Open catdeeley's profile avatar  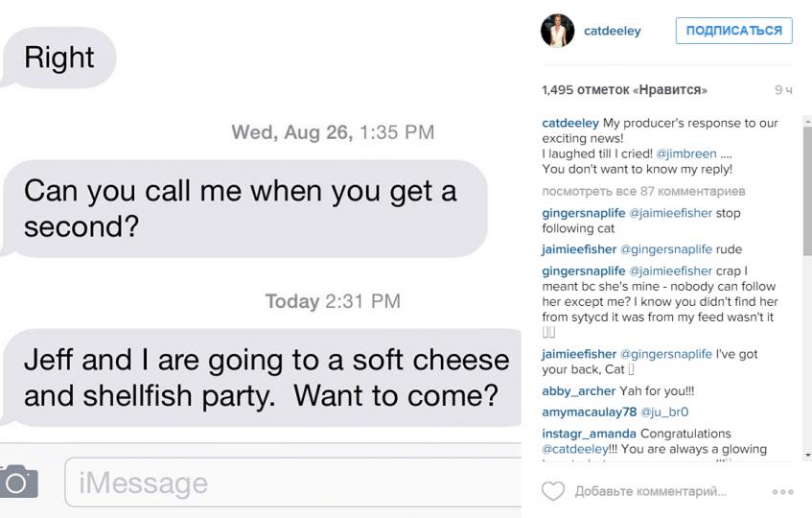557,31
